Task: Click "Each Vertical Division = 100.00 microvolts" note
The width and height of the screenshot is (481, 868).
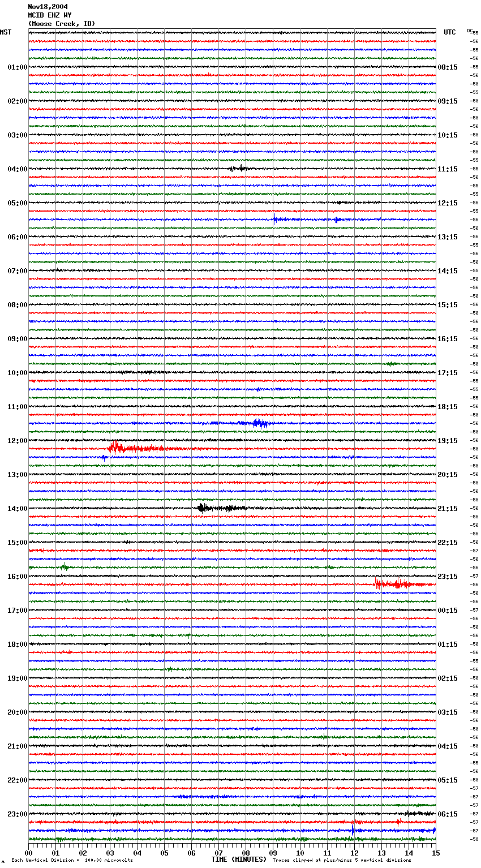Action: 72,861
